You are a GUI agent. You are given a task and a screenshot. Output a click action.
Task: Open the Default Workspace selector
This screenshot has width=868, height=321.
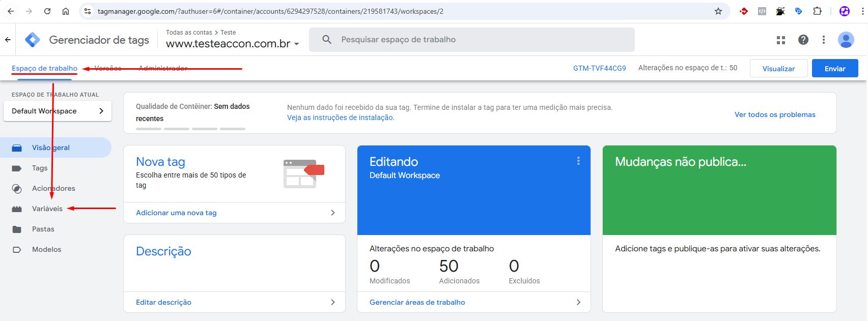(58, 111)
